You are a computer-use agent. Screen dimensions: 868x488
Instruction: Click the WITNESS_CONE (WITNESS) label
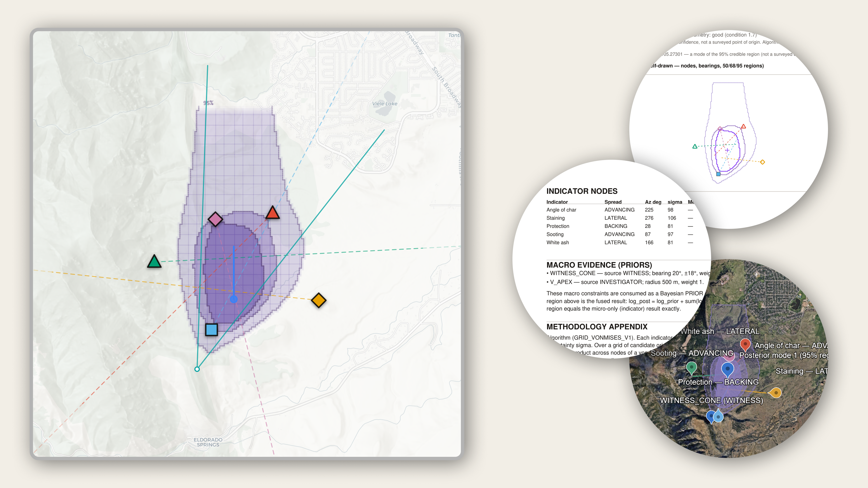[711, 400]
